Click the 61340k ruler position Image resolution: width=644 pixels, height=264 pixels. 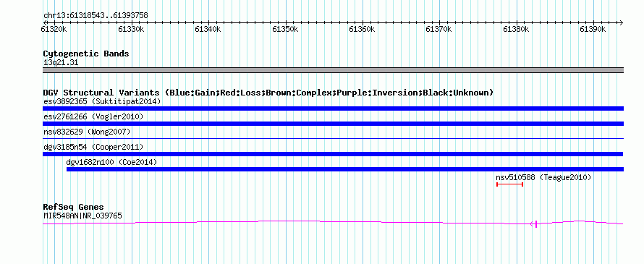pos(208,29)
